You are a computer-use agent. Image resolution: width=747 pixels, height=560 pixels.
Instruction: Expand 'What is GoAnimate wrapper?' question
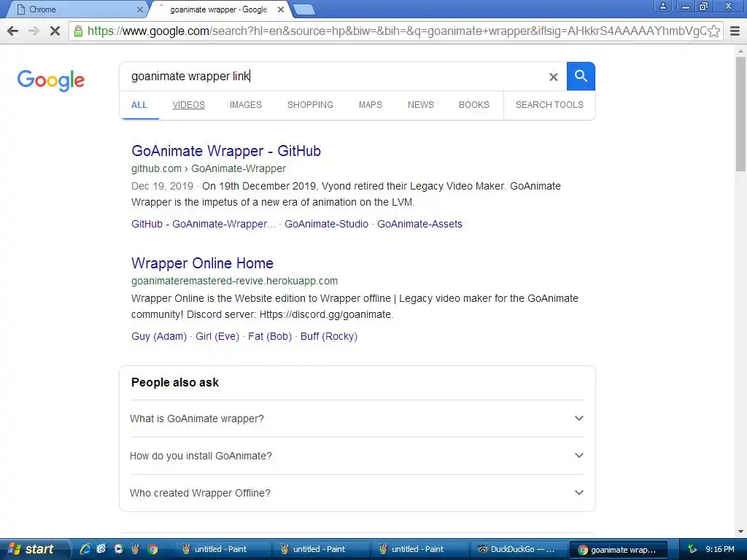tap(357, 419)
